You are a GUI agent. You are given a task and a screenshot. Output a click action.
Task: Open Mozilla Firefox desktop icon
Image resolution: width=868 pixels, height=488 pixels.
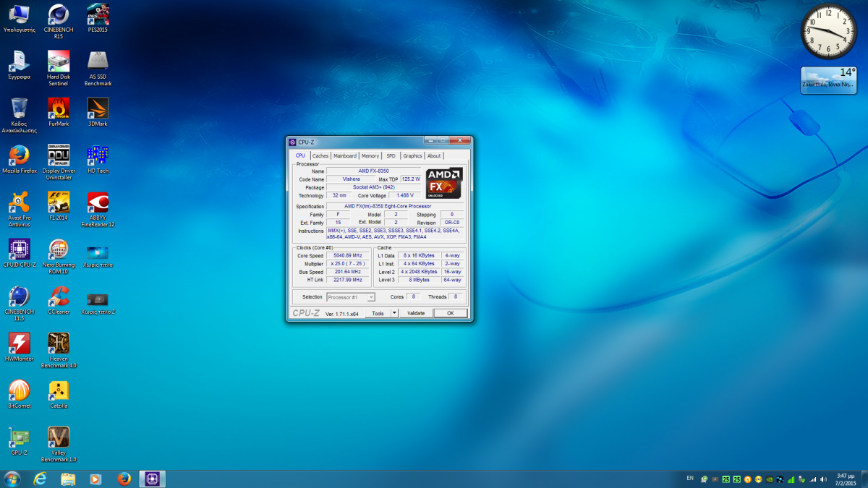point(20,159)
